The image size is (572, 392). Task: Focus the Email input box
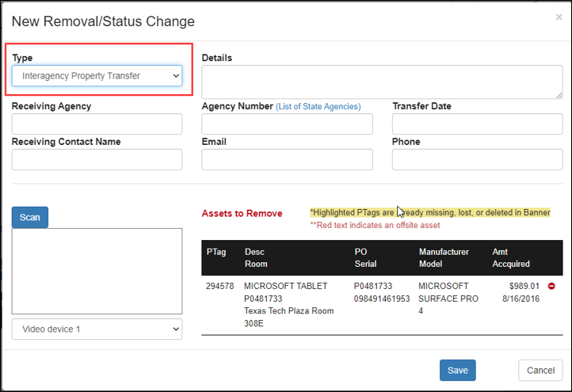click(287, 159)
